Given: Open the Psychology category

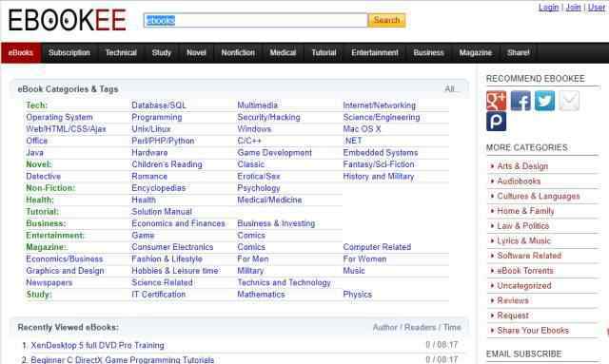Looking at the screenshot, I should coord(259,188).
